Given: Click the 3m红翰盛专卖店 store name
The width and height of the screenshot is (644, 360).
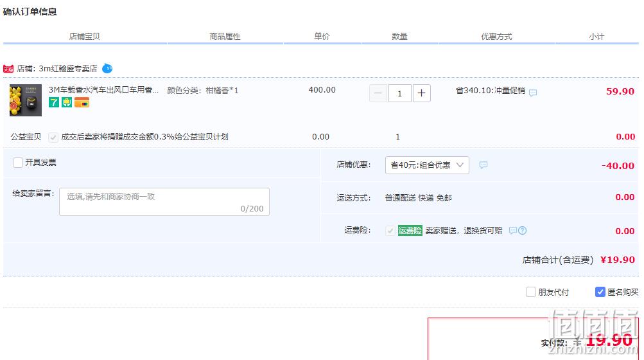Looking at the screenshot, I should click(68, 69).
